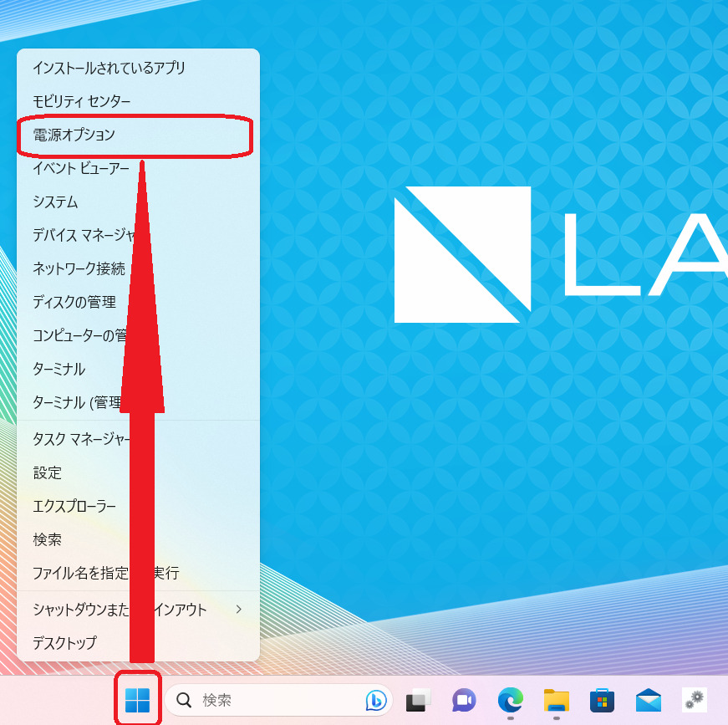This screenshot has width=728, height=725.
Task: Choose エクスプローラー in the menu
Action: coord(139,506)
